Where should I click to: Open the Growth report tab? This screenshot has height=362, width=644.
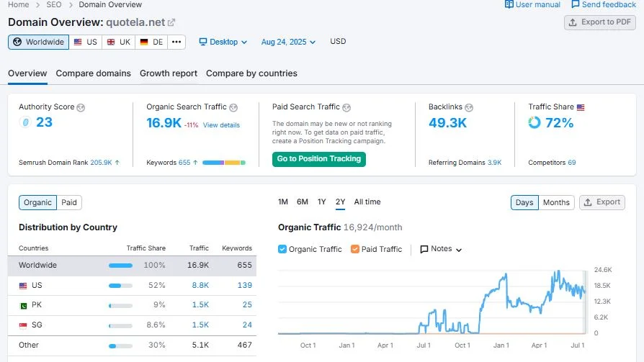[x=169, y=73]
